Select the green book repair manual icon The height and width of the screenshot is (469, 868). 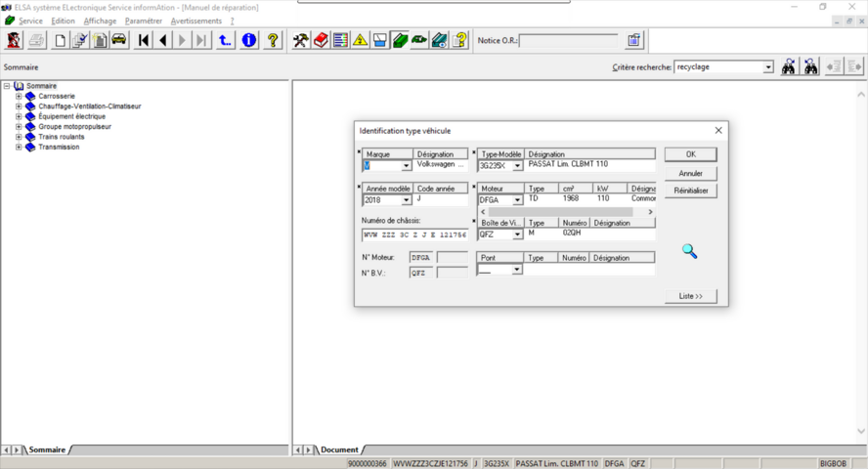coord(400,40)
